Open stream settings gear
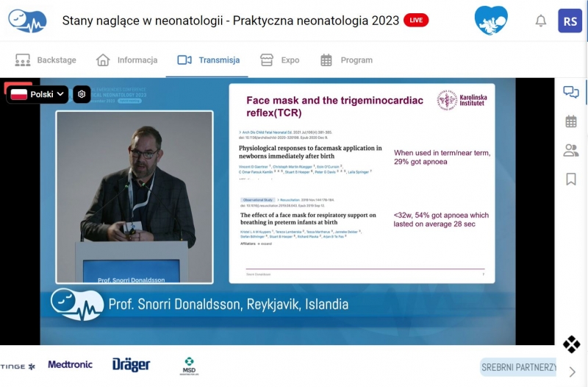This screenshot has width=588, height=387. (82, 94)
